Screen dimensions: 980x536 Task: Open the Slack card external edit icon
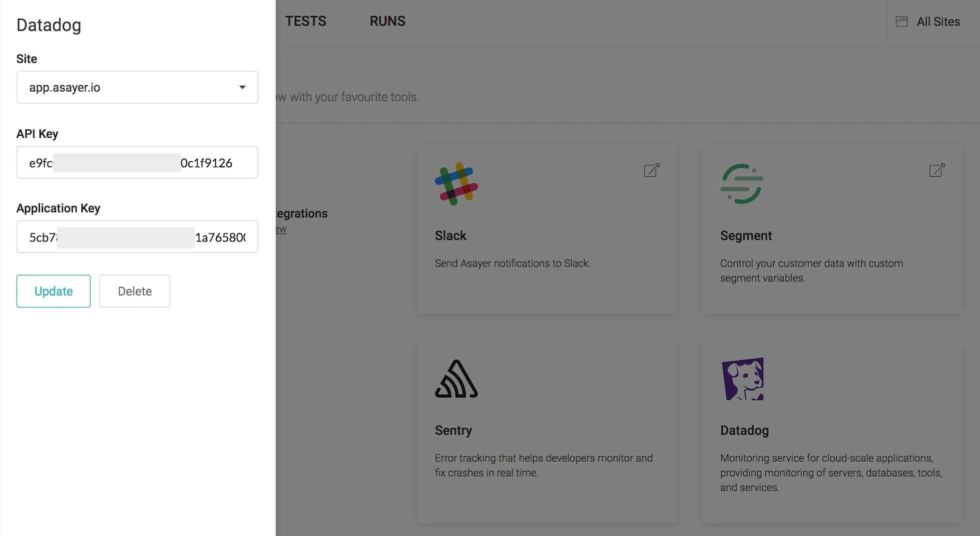pyautogui.click(x=651, y=170)
